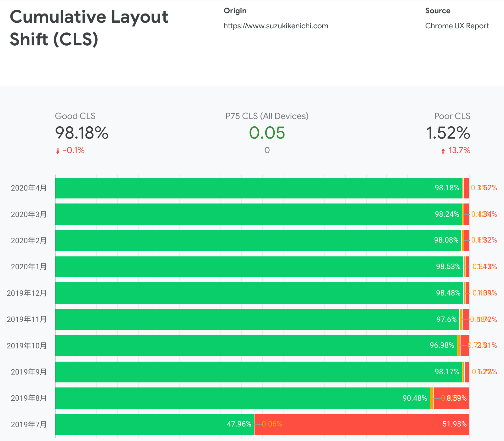
Task: Click the 2019年10月 axis label
Action: click(x=27, y=346)
